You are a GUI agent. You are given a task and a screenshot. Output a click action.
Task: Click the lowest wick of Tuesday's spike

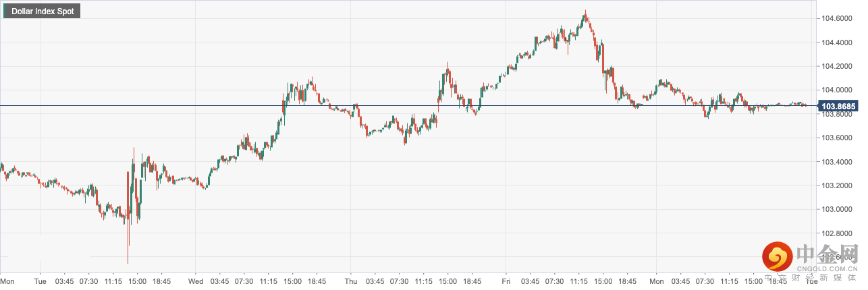coord(128,262)
